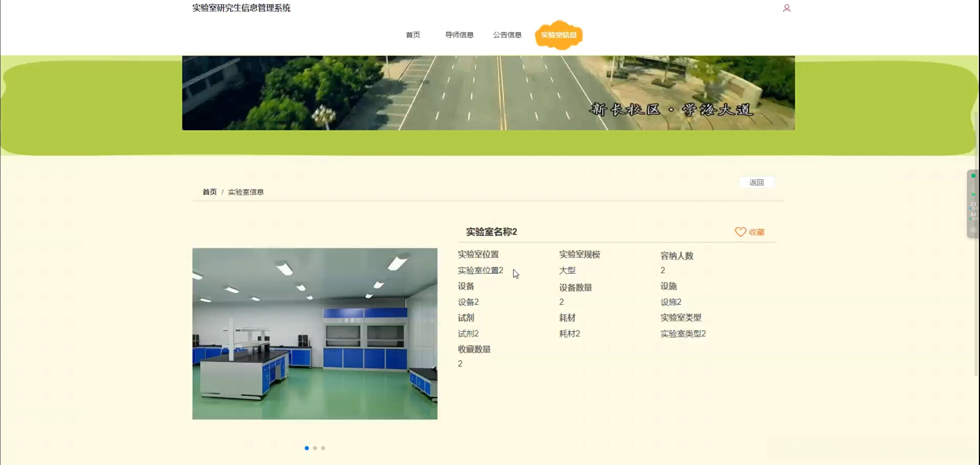Click the green status dot in side panel

973,176
